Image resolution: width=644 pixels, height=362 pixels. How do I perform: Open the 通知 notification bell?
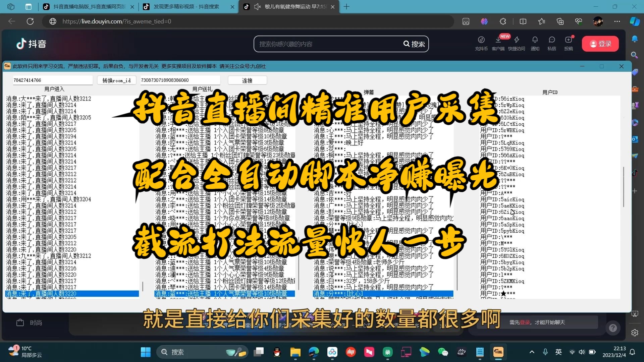pyautogui.click(x=535, y=43)
